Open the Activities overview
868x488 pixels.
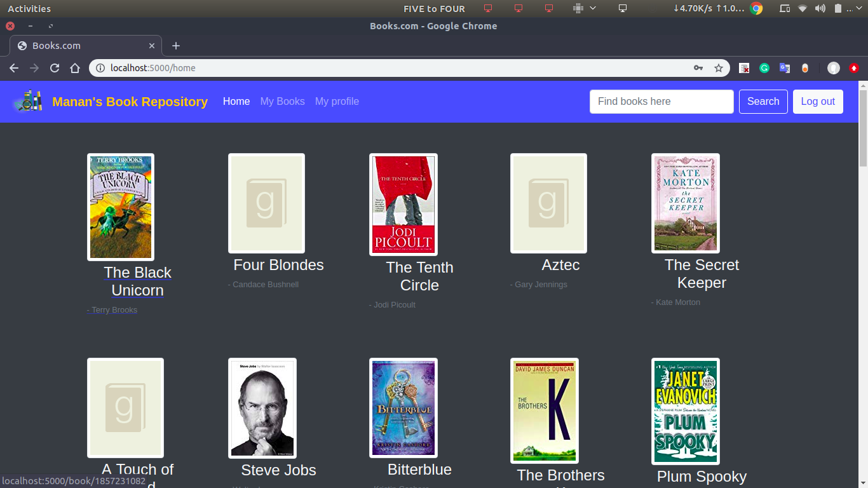point(29,8)
